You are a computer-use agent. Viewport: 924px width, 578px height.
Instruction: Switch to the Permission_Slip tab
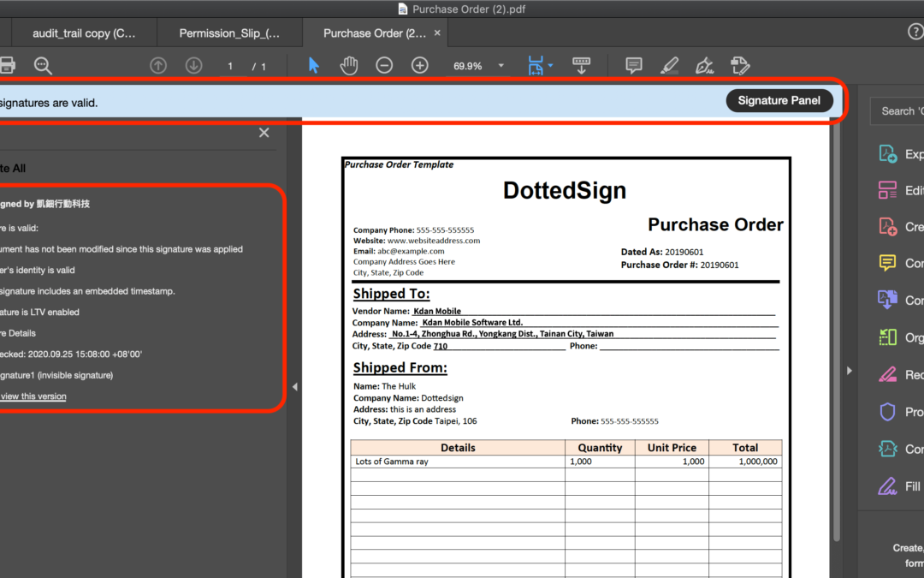[x=229, y=33]
